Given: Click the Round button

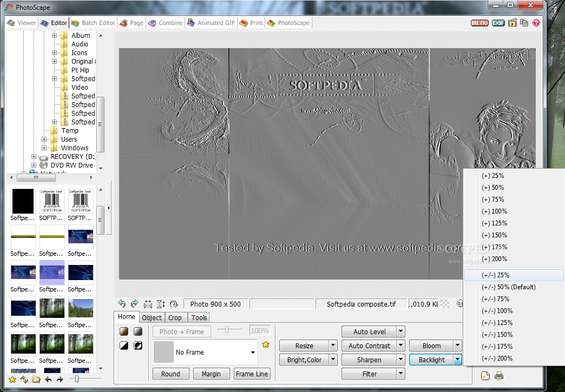Looking at the screenshot, I should [171, 374].
